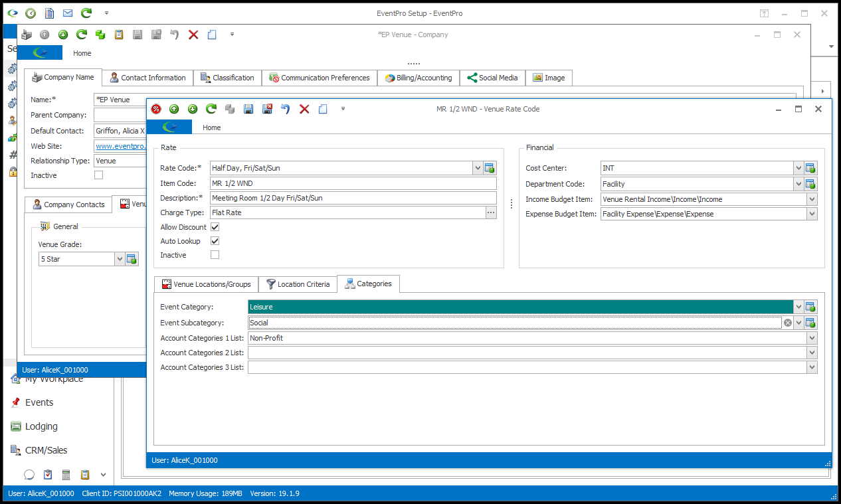This screenshot has width=841, height=504.
Task: Clear the Event Subcategory value
Action: 788,323
